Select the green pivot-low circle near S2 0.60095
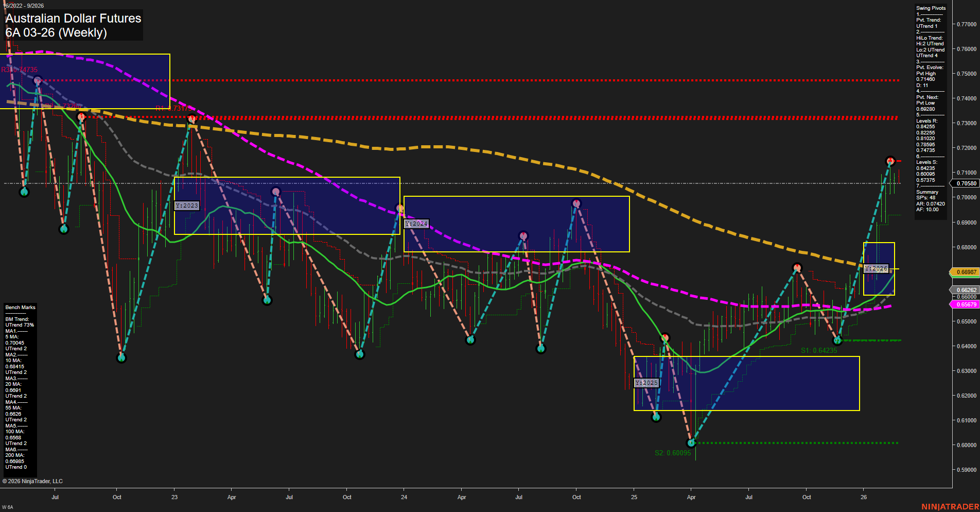The width and height of the screenshot is (980, 512). click(x=692, y=442)
